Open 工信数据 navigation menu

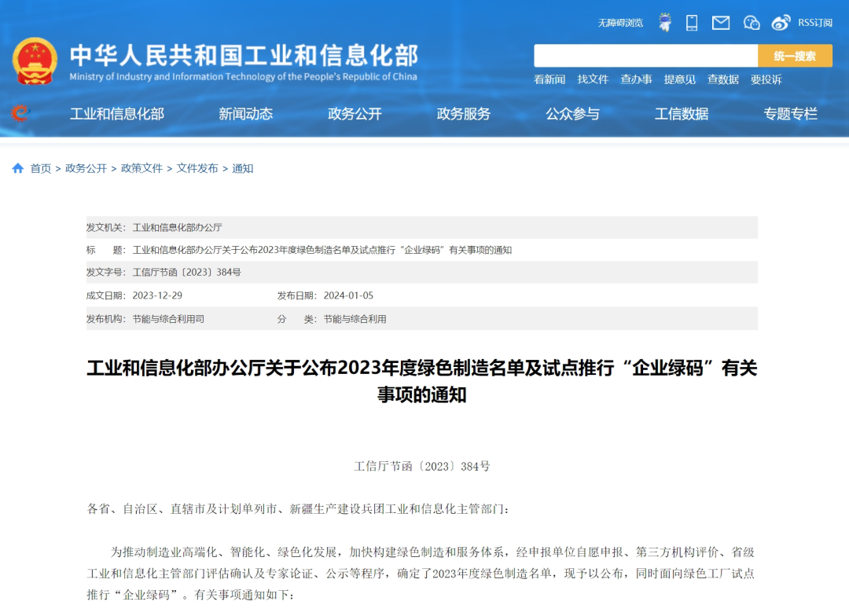[681, 114]
